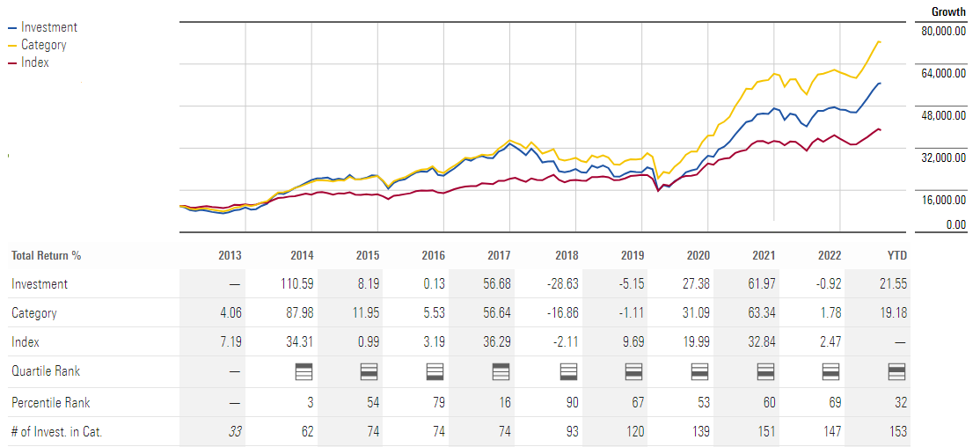980x447 pixels.
Task: Select the 2016 column header
Action: pos(433,255)
